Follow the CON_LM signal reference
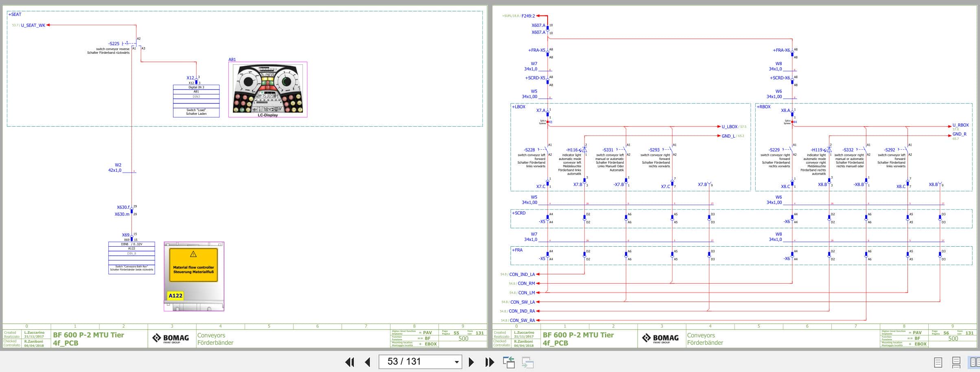The image size is (980, 372). pyautogui.click(x=526, y=293)
